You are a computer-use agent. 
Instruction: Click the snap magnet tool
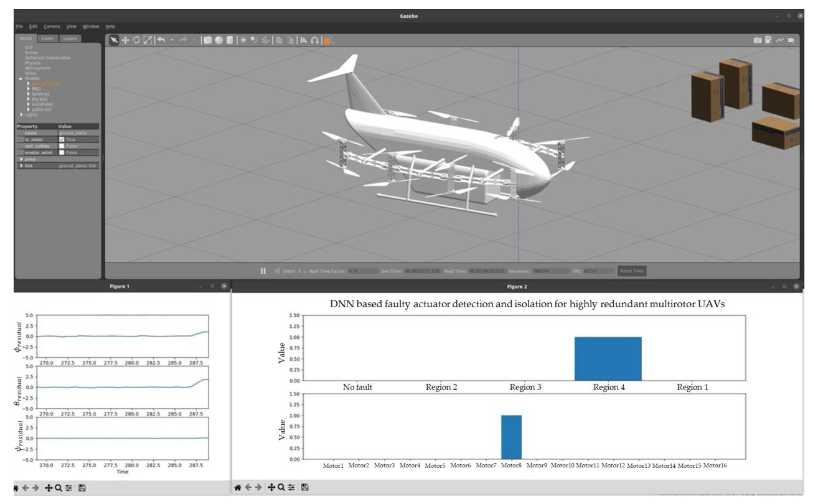point(314,40)
